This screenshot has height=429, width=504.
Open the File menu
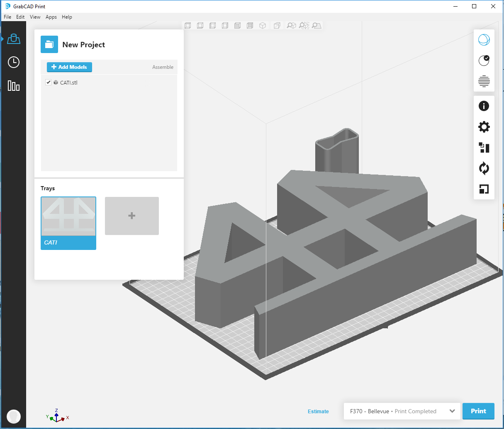pyautogui.click(x=7, y=17)
